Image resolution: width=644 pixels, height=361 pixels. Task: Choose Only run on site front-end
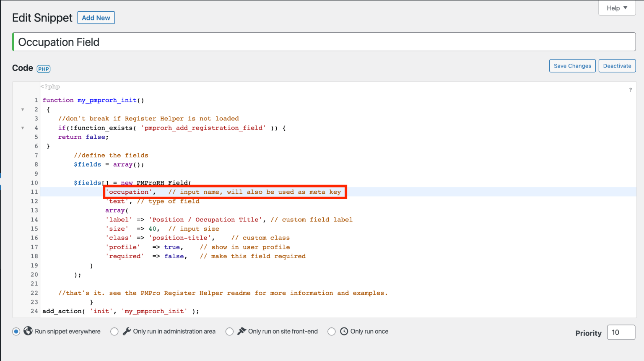pyautogui.click(x=229, y=331)
